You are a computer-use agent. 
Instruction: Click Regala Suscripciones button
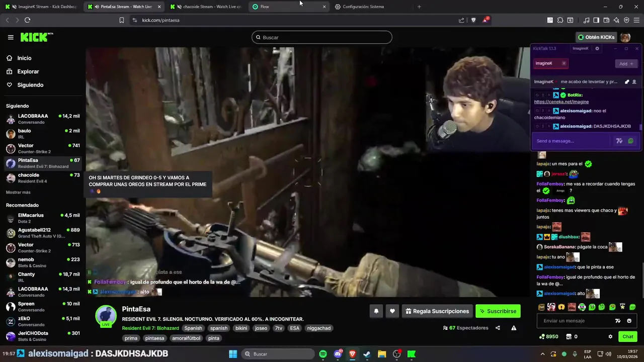pos(437,311)
